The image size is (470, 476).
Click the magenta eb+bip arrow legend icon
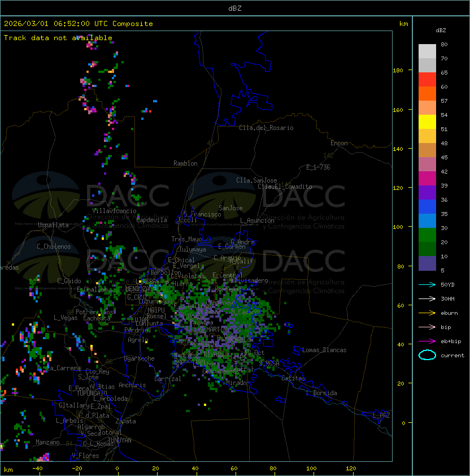(427, 341)
